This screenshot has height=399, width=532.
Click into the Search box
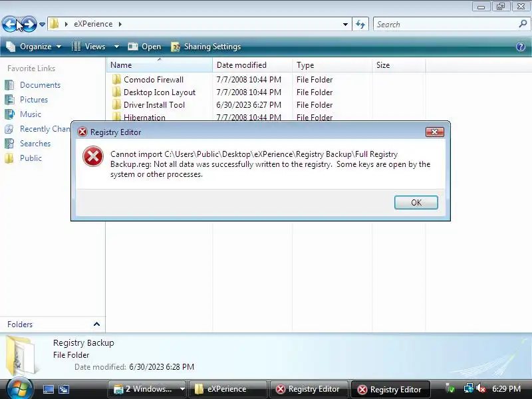446,25
